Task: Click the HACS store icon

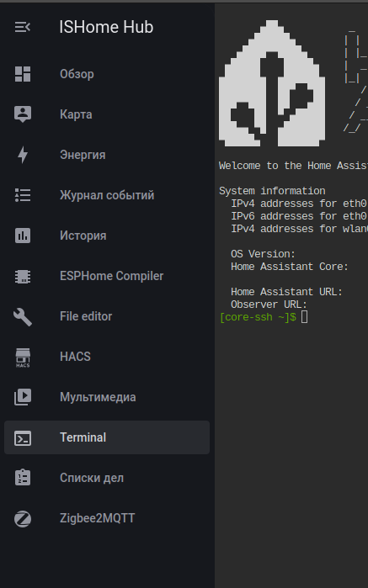Action: [x=23, y=358]
